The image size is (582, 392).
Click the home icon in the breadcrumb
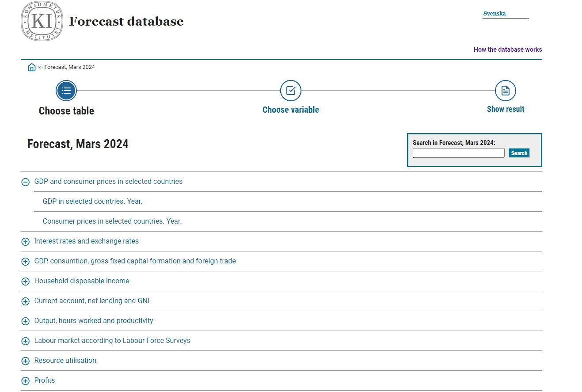(31, 67)
